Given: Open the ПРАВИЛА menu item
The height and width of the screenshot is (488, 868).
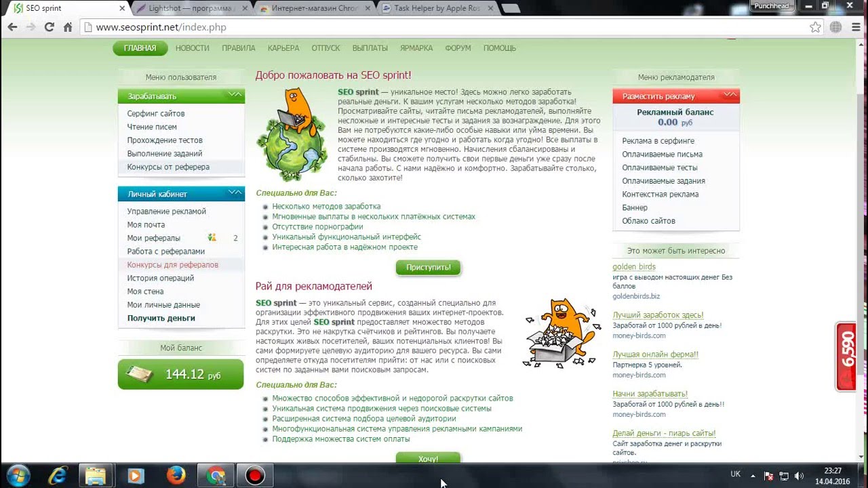Looking at the screenshot, I should click(239, 48).
